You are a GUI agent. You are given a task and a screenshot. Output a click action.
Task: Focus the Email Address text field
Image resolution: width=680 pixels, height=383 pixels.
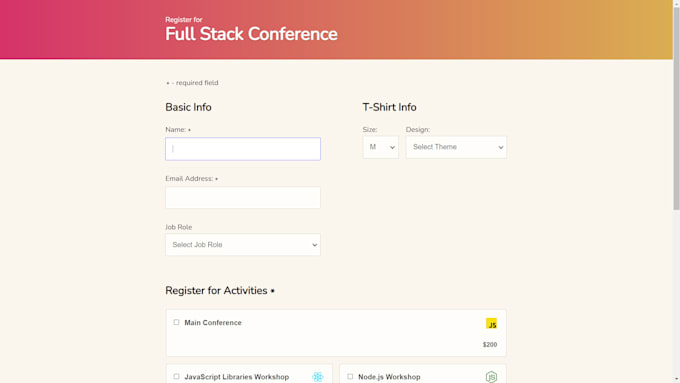pyautogui.click(x=243, y=198)
